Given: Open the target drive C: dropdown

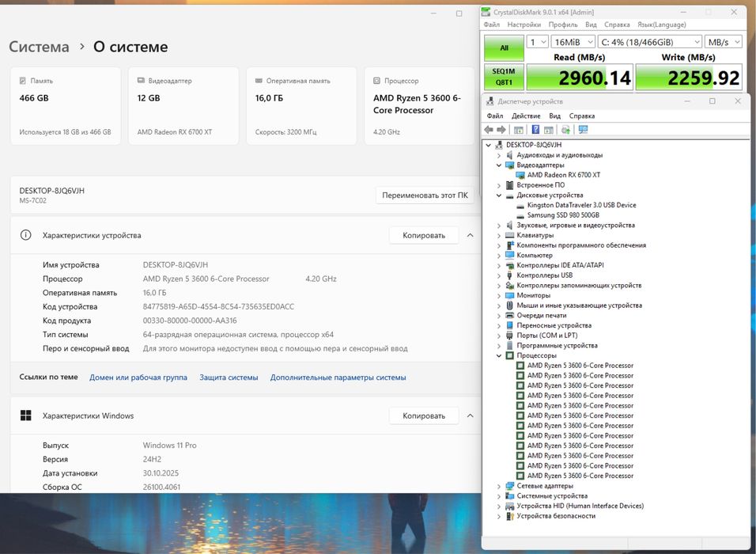Looking at the screenshot, I should click(651, 42).
